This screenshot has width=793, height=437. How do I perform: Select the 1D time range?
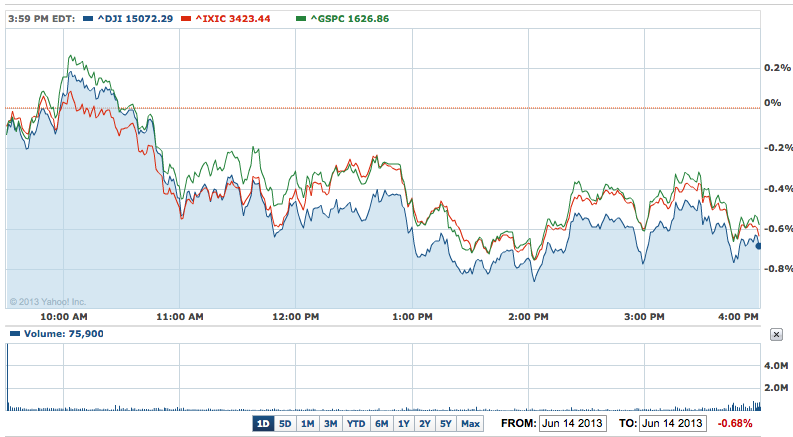click(263, 423)
